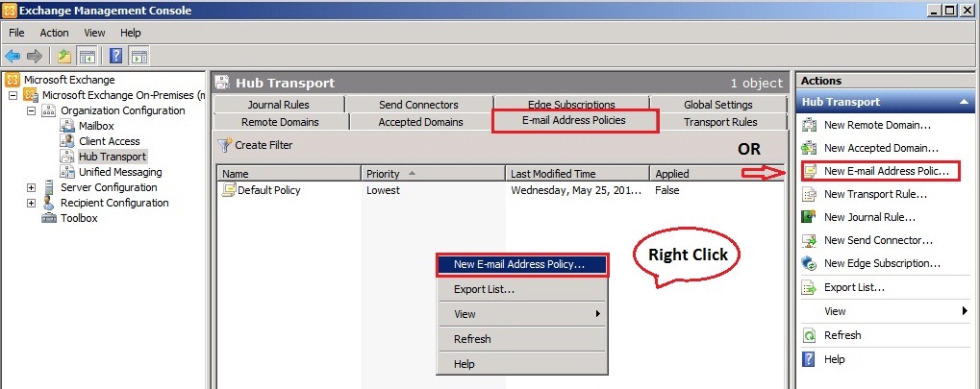Viewport: 980px width, 389px height.
Task: Collapse the Organization Configuration node
Action: coord(31,110)
